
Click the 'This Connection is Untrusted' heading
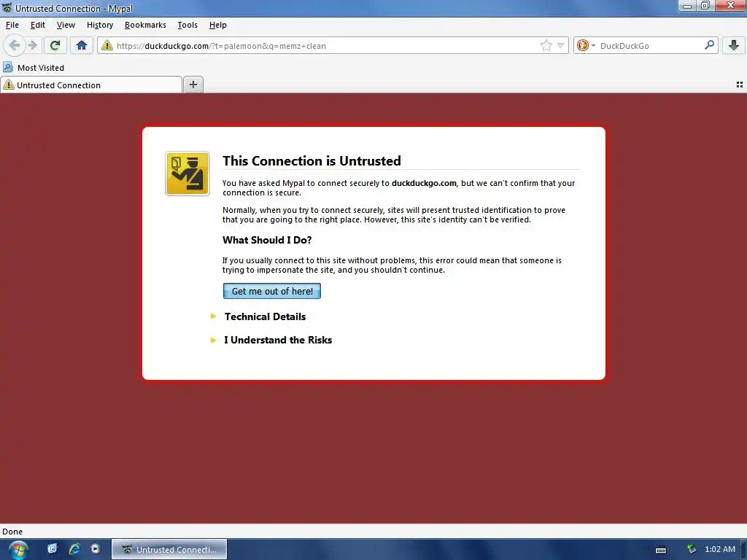(311, 161)
